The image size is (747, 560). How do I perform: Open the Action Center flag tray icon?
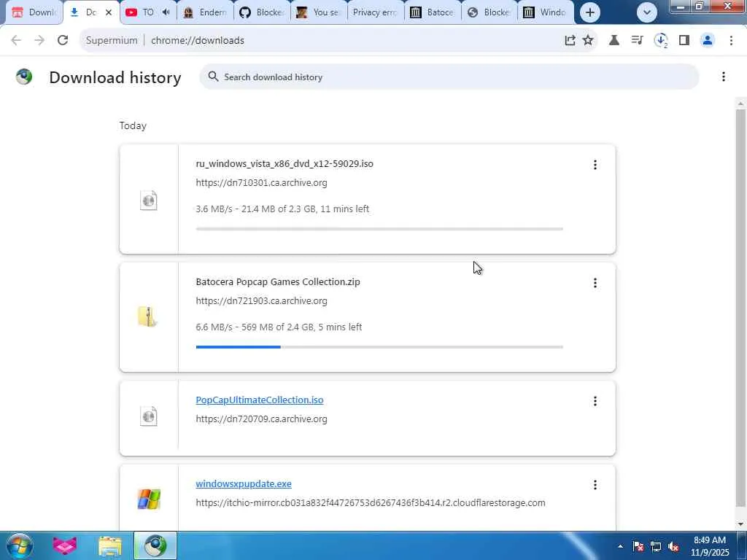(638, 546)
